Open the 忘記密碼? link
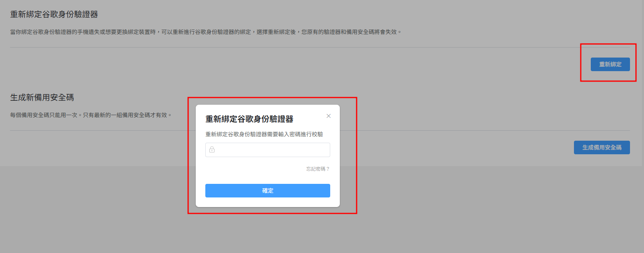This screenshot has height=253, width=644. [318, 169]
